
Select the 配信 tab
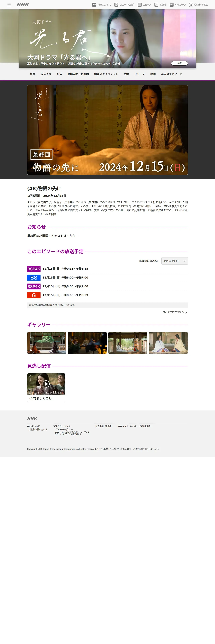point(59,74)
